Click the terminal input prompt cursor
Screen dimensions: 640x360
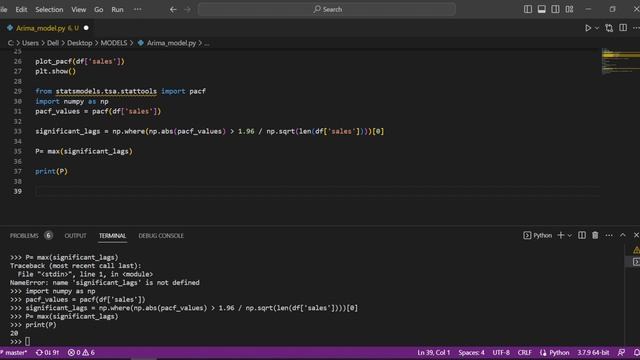pyautogui.click(x=27, y=341)
